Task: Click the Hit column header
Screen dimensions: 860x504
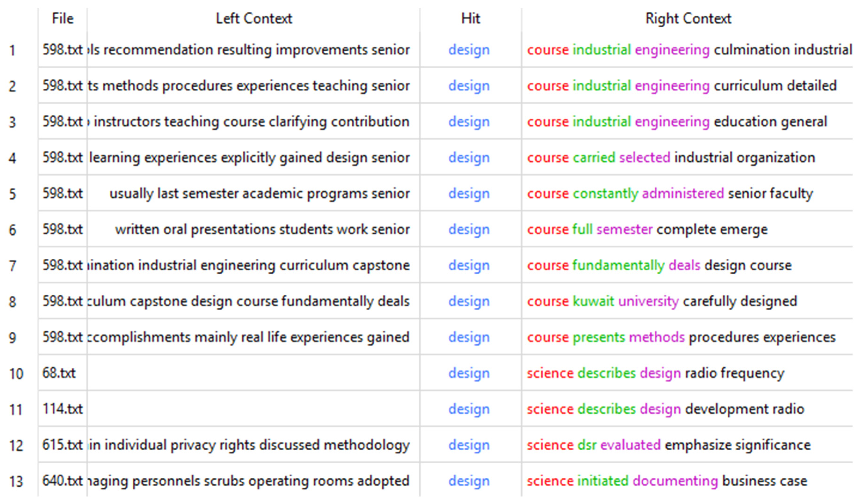Action: (x=470, y=19)
